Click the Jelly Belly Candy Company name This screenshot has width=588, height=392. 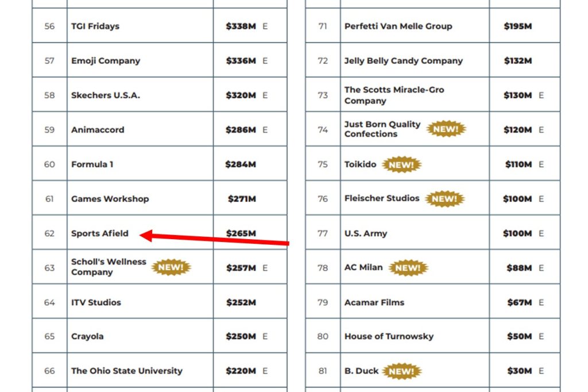(404, 61)
